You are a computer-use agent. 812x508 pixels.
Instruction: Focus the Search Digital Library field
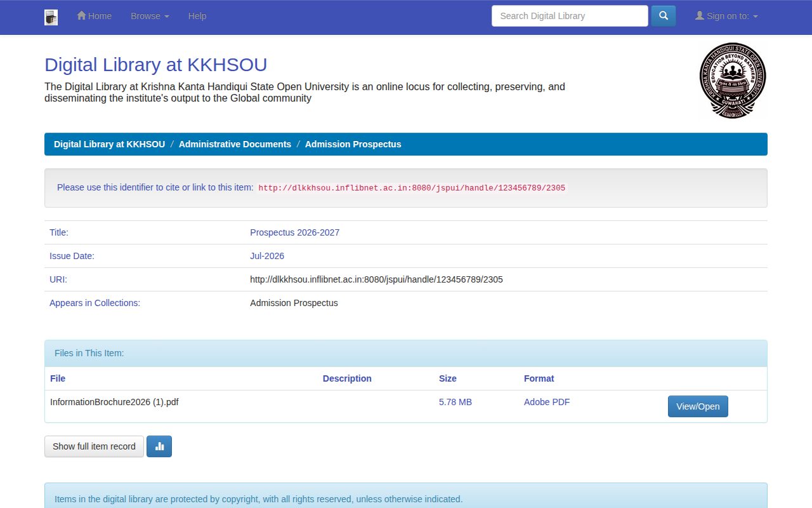point(570,16)
